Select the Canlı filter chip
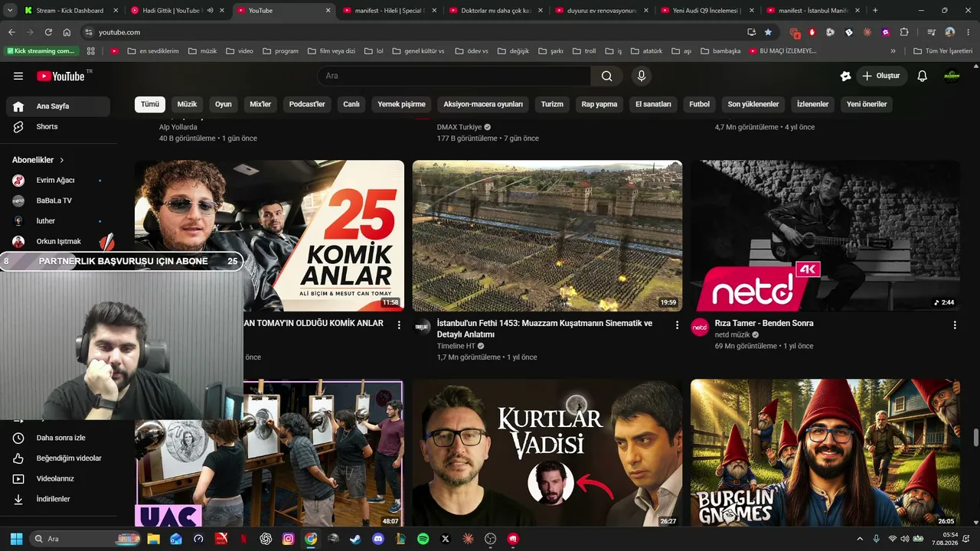Viewport: 980px width, 551px height. (351, 104)
